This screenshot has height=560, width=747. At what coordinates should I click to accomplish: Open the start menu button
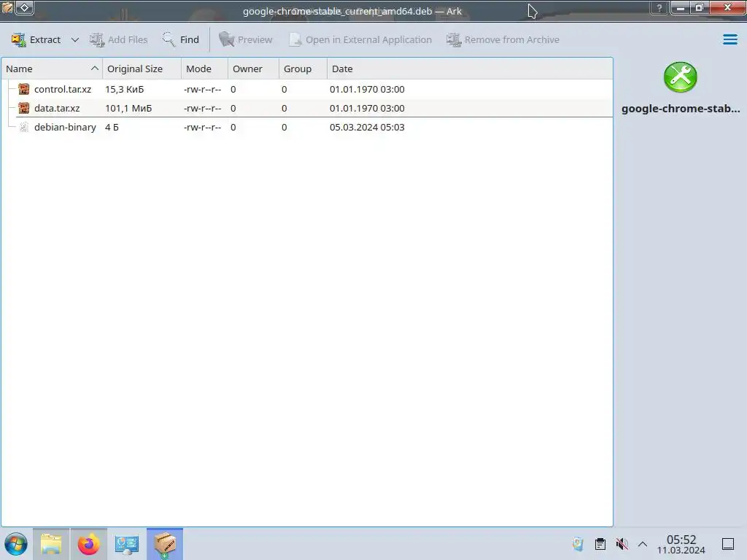click(x=16, y=544)
